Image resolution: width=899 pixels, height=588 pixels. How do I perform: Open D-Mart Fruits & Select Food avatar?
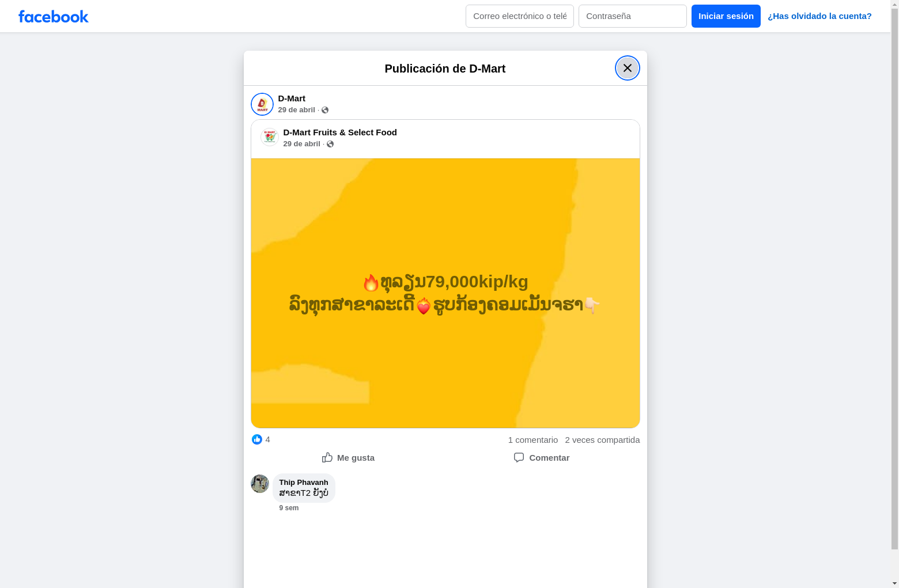(x=270, y=137)
